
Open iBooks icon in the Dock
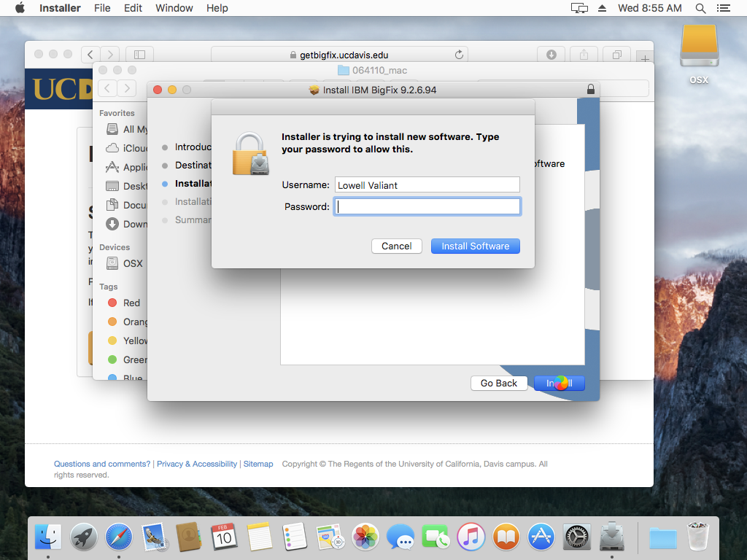point(506,537)
